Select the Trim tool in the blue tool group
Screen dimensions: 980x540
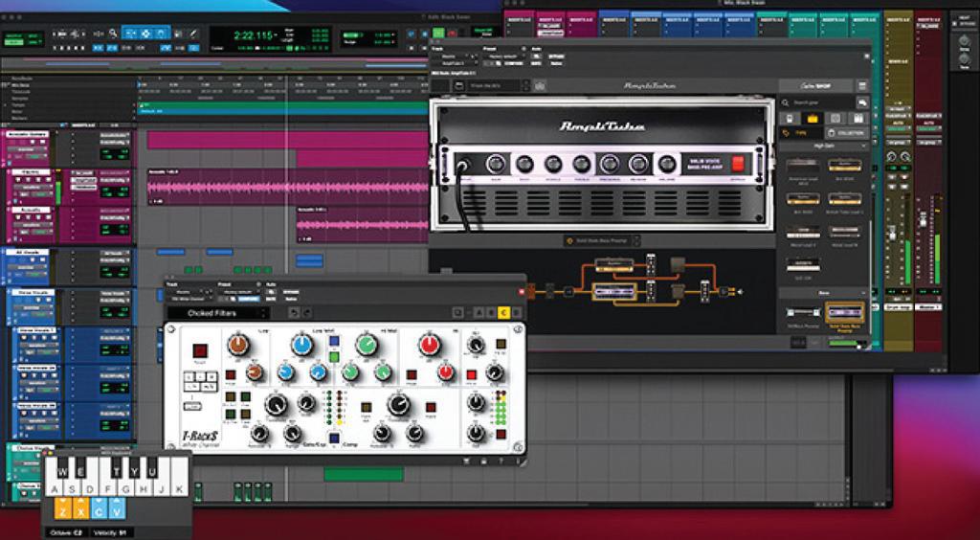tap(130, 34)
